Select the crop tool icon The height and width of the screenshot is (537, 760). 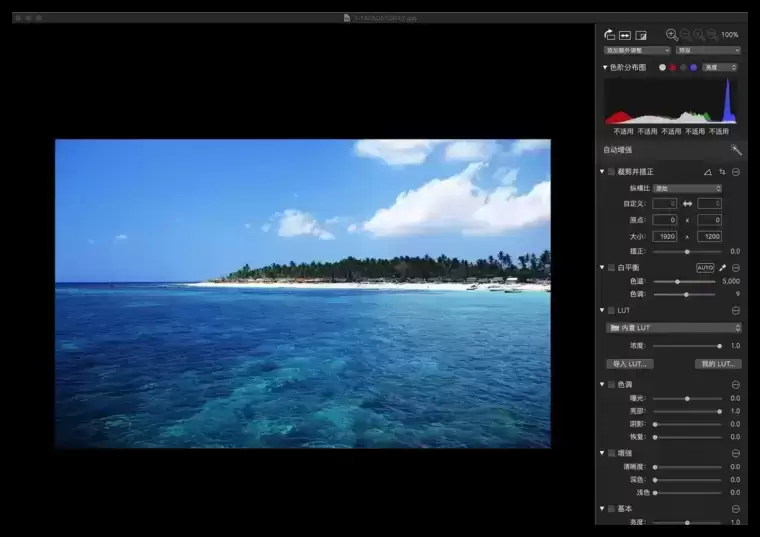722,172
